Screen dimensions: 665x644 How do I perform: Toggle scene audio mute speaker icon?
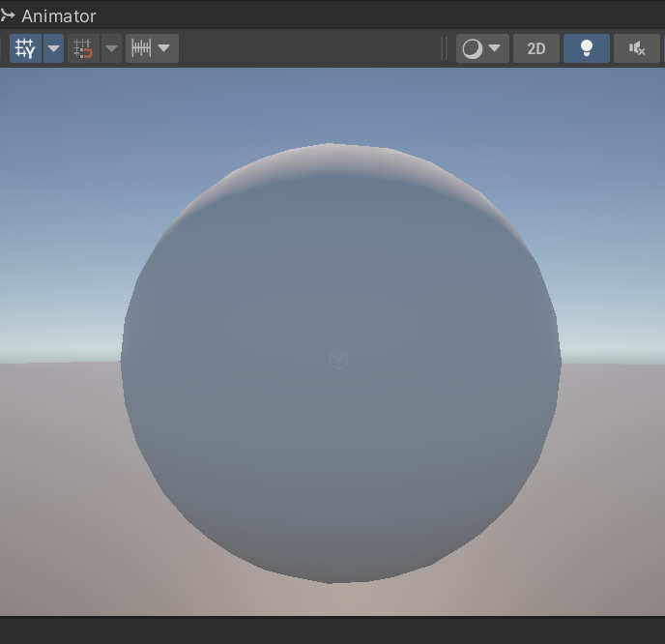coord(637,48)
